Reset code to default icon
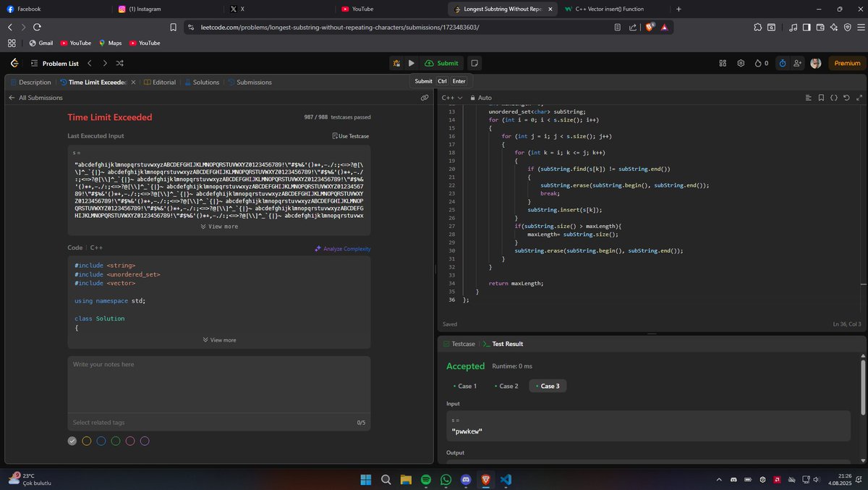The image size is (868, 490). [x=846, y=98]
